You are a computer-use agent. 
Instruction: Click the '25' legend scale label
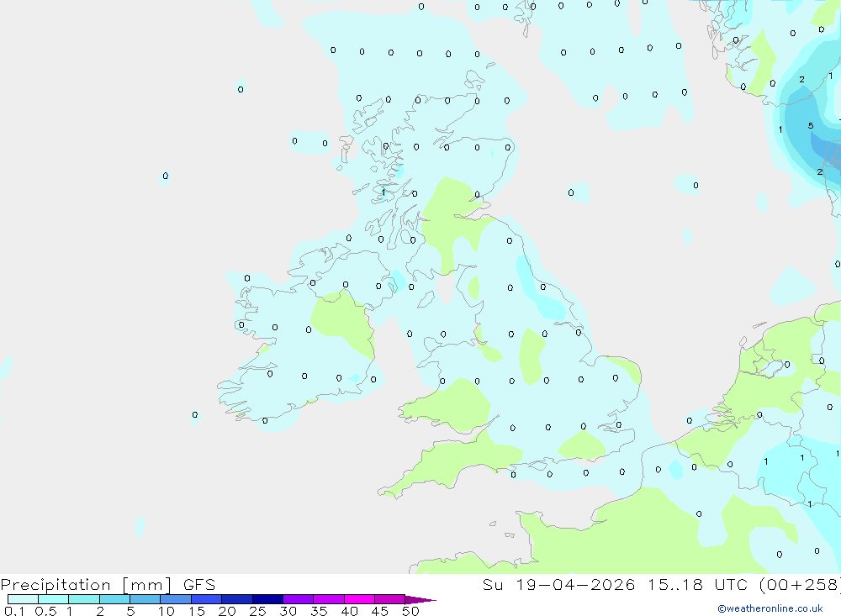coord(257,611)
